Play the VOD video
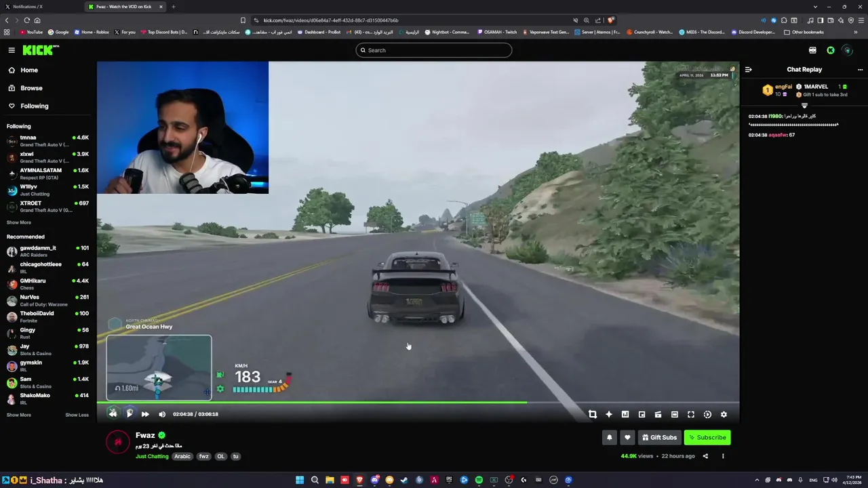This screenshot has width=868, height=488. [130, 413]
